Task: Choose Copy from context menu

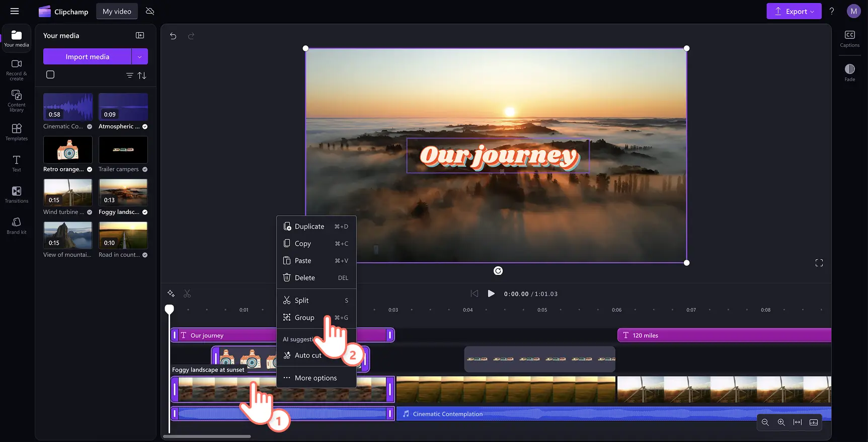Action: (x=317, y=244)
